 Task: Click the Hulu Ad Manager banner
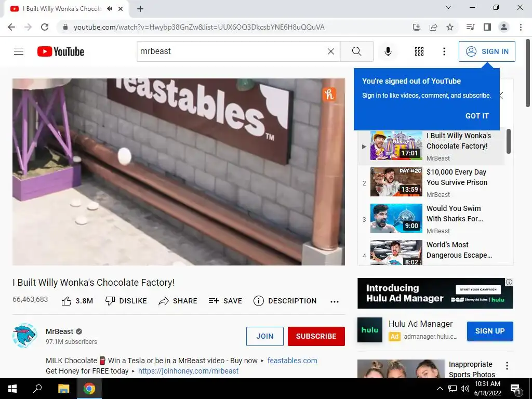pos(435,293)
